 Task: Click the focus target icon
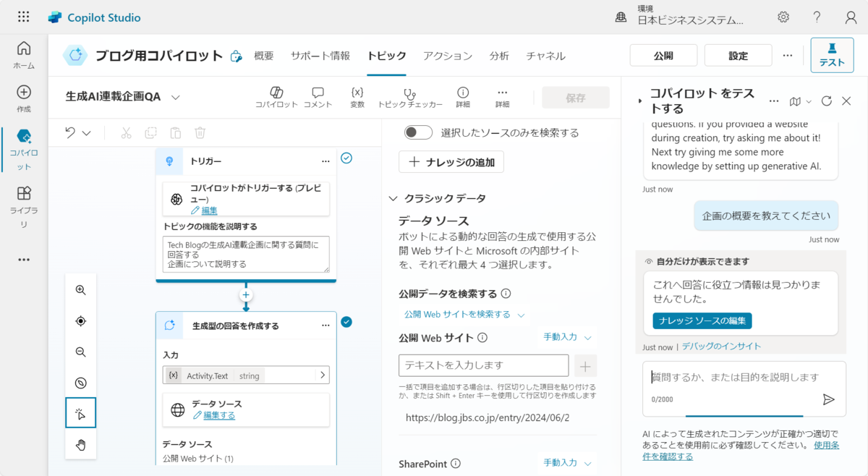[80, 321]
